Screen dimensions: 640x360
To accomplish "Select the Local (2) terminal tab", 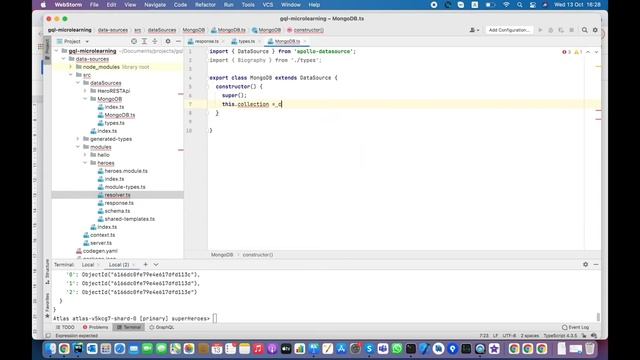I will pos(119,265).
